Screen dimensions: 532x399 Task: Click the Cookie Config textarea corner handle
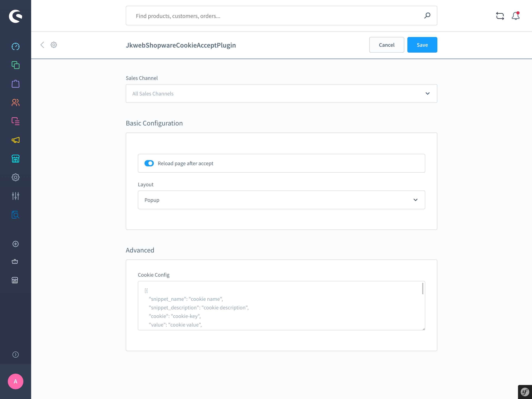tap(424, 329)
